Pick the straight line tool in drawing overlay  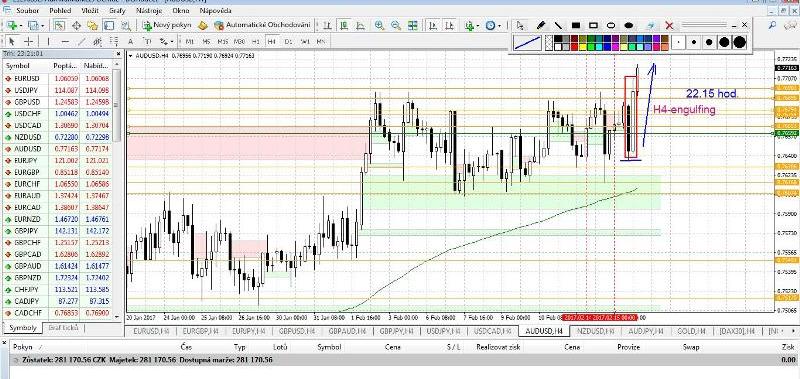pos(558,25)
